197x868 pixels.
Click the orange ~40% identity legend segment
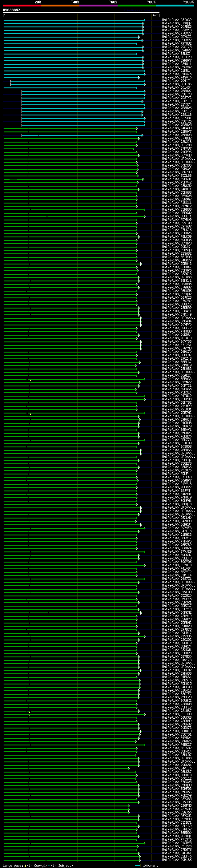tap(60, 6)
